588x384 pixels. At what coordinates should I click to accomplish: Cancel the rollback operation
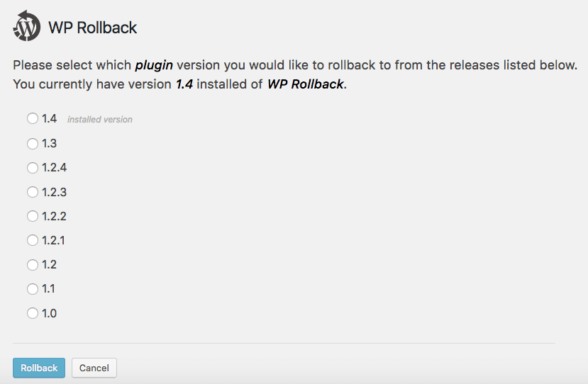(x=94, y=368)
